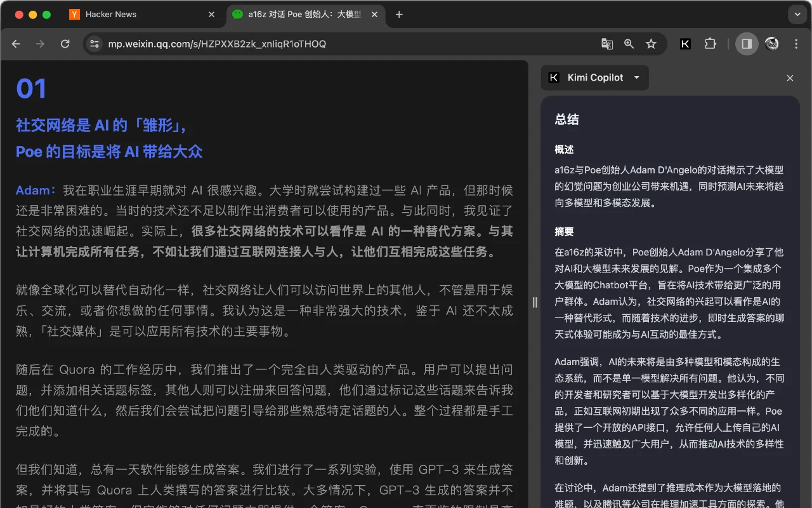This screenshot has width=812, height=508.
Task: Click the green fullscreen window button
Action: tap(46, 14)
